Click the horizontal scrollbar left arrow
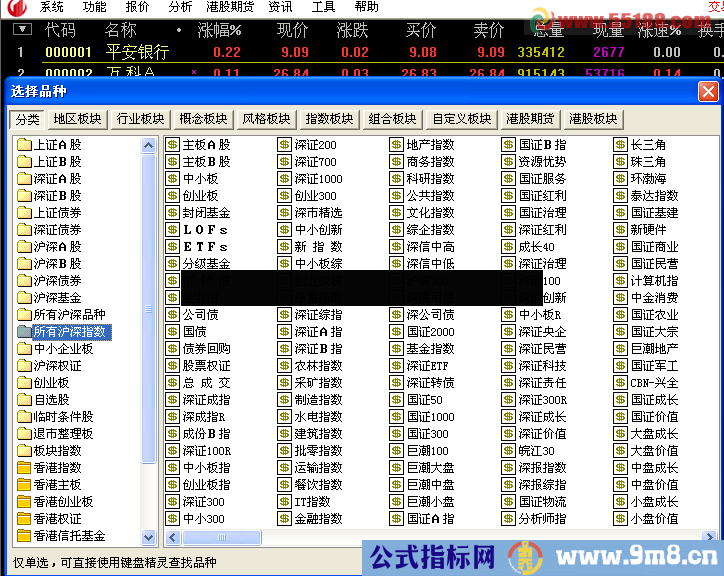 173,537
